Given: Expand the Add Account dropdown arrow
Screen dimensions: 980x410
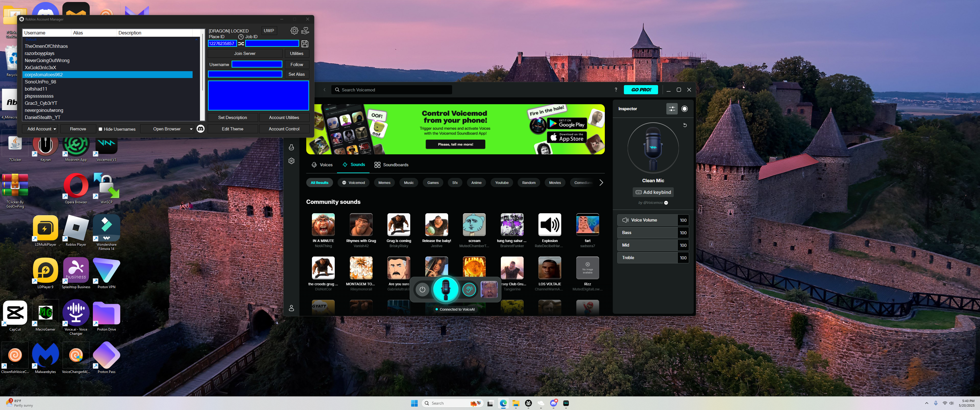Looking at the screenshot, I should click(x=55, y=129).
